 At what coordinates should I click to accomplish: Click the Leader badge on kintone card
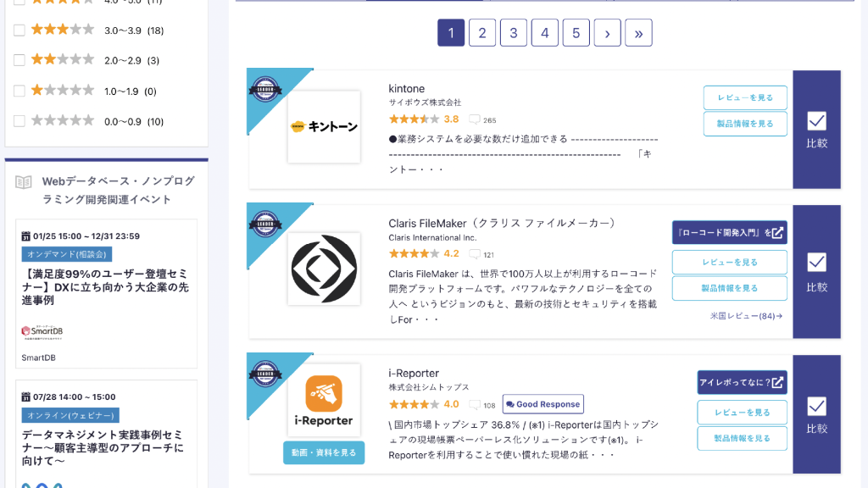(x=265, y=88)
